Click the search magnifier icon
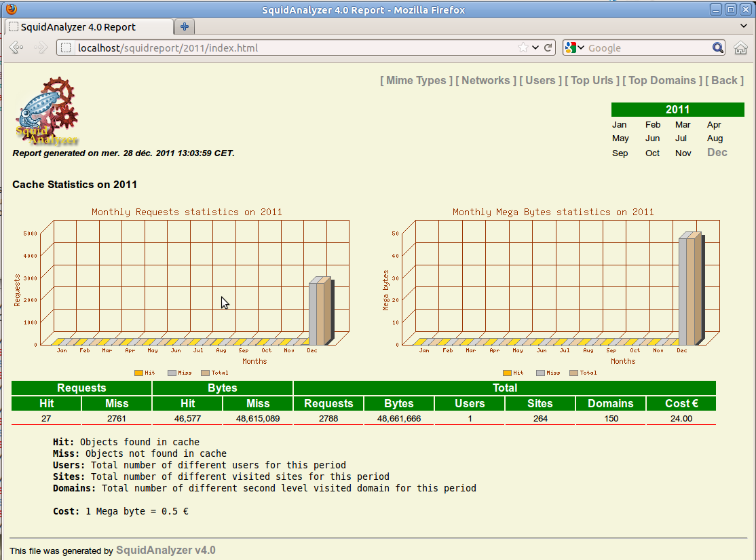 pyautogui.click(x=718, y=48)
